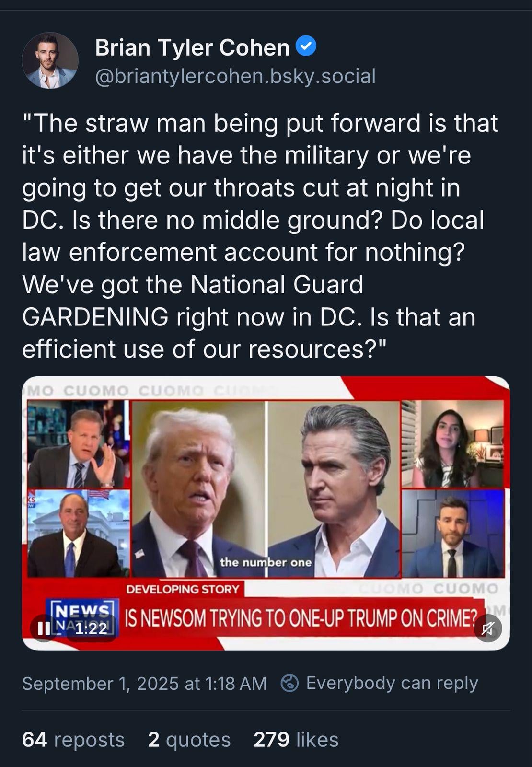This screenshot has height=767, width=532.
Task: Click the woman panelist video tile
Action: [x=453, y=444]
